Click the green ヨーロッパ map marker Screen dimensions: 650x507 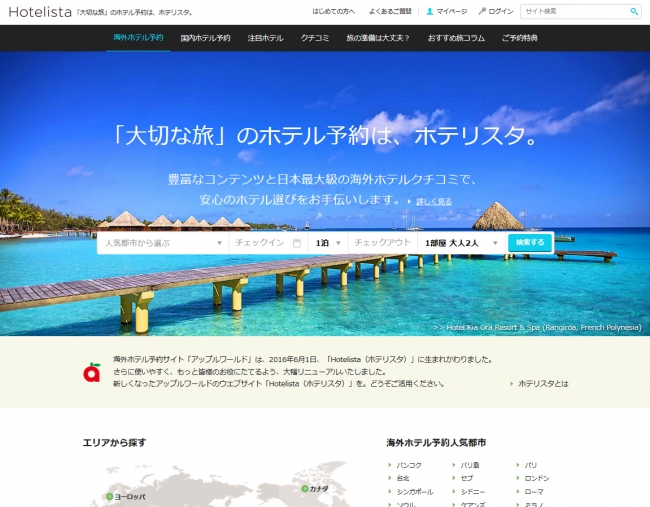[x=109, y=496]
